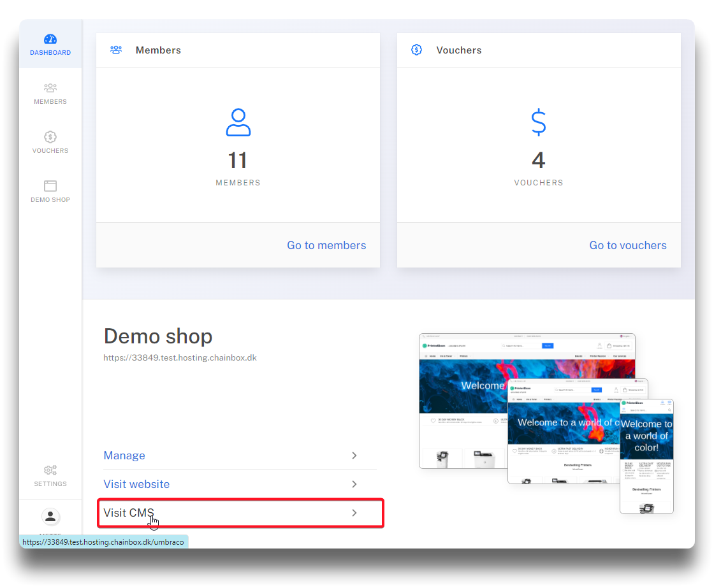
Task: Click the Visit website link
Action: click(x=136, y=484)
